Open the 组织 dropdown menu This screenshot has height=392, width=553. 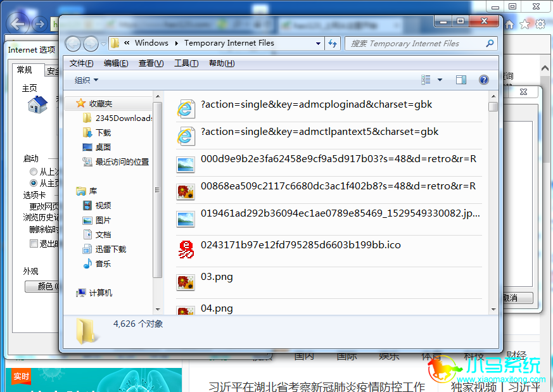[86, 80]
